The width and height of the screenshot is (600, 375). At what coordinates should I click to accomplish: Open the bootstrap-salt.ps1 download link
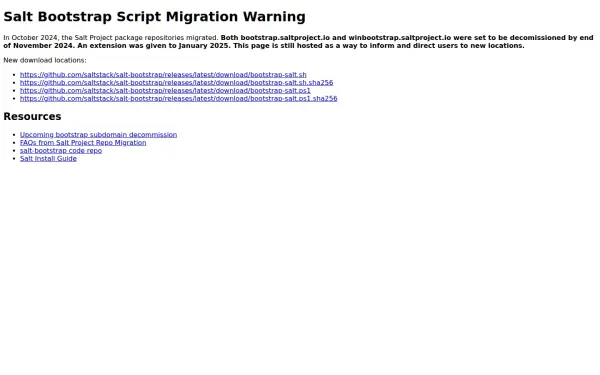pos(165,91)
